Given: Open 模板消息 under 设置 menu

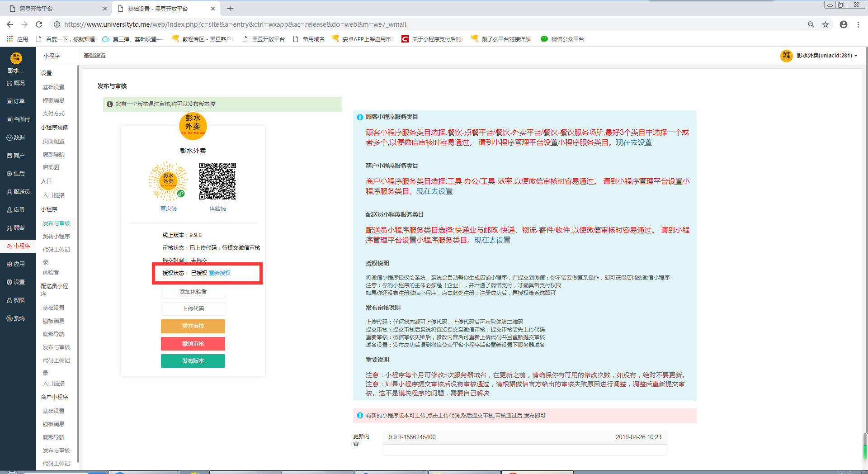Looking at the screenshot, I should coord(53,100).
